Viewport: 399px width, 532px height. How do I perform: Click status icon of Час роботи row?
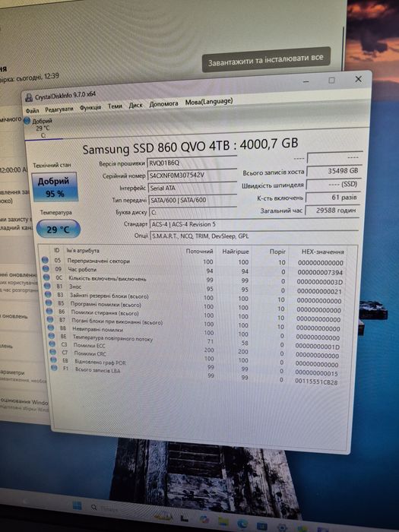(46, 269)
